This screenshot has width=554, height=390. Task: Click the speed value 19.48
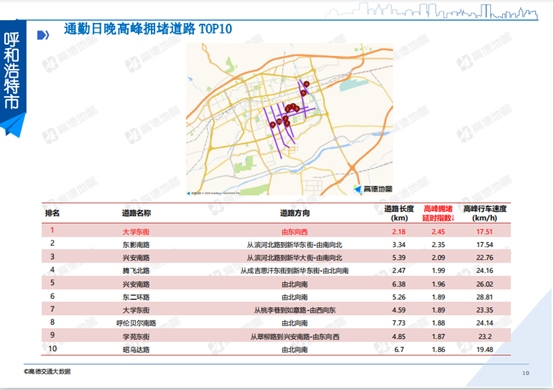click(x=484, y=350)
